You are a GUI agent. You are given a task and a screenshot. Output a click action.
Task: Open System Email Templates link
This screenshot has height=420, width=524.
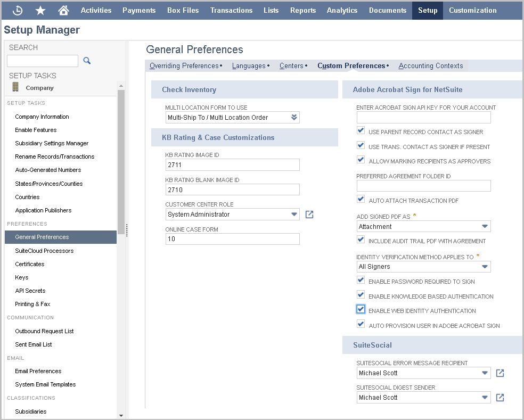tap(45, 384)
